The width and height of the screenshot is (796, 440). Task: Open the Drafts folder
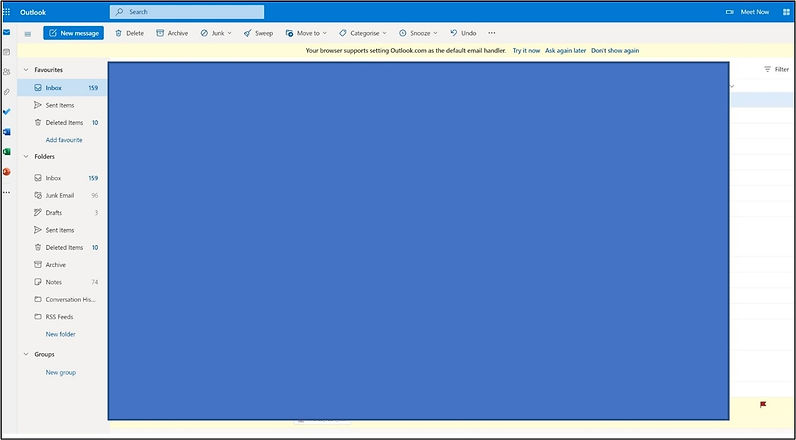click(x=62, y=213)
